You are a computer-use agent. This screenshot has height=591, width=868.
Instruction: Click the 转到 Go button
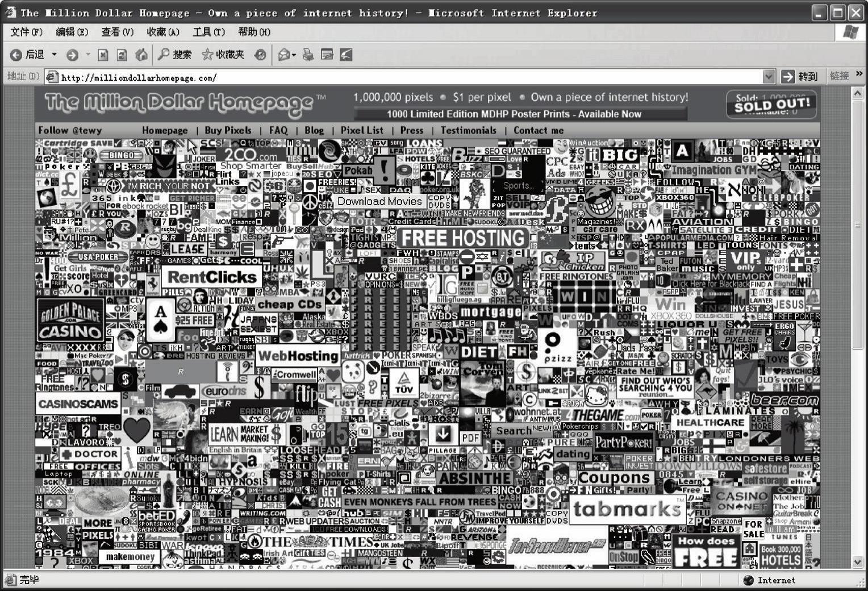click(x=800, y=76)
